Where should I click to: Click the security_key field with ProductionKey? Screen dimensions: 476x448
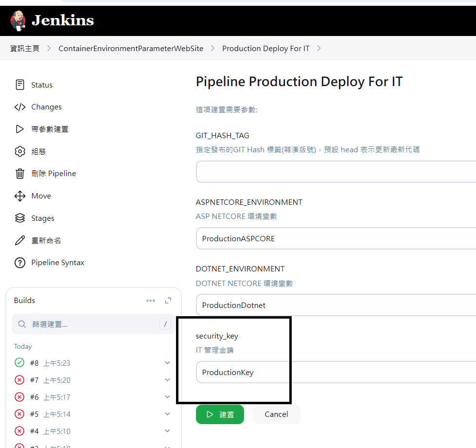point(336,372)
